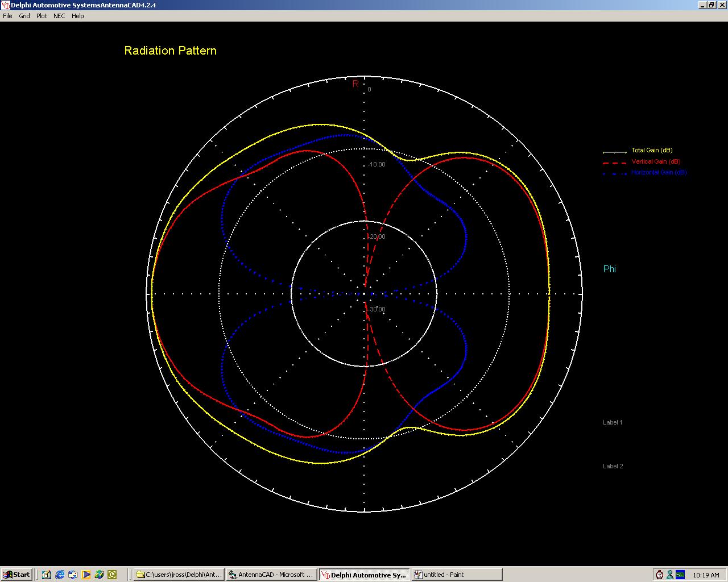Image resolution: width=728 pixels, height=582 pixels.
Task: Open the Plot menu
Action: click(x=42, y=16)
